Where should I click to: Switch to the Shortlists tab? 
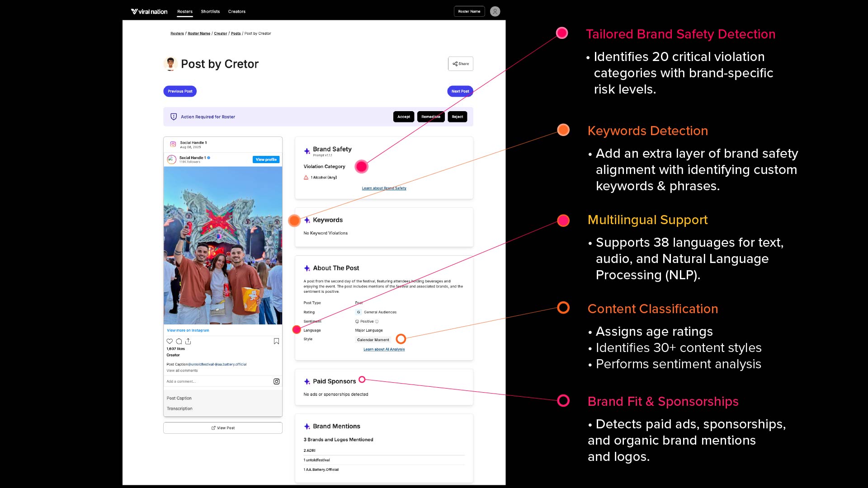210,11
